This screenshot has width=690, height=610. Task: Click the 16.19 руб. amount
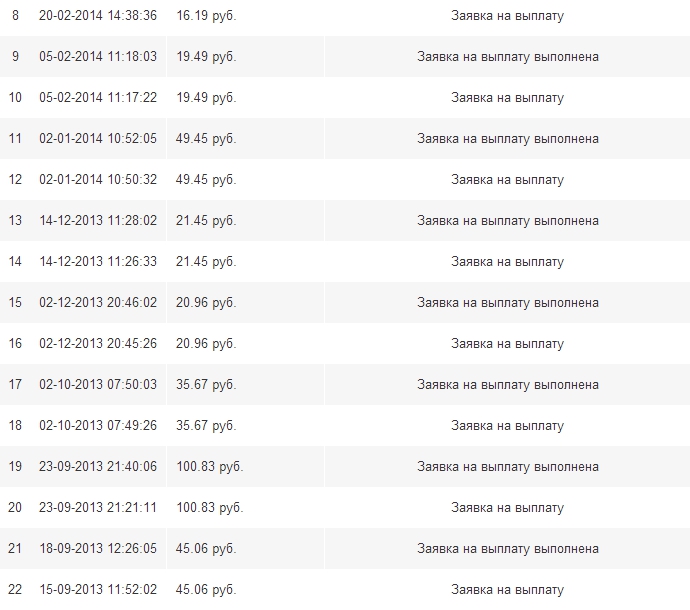click(205, 16)
